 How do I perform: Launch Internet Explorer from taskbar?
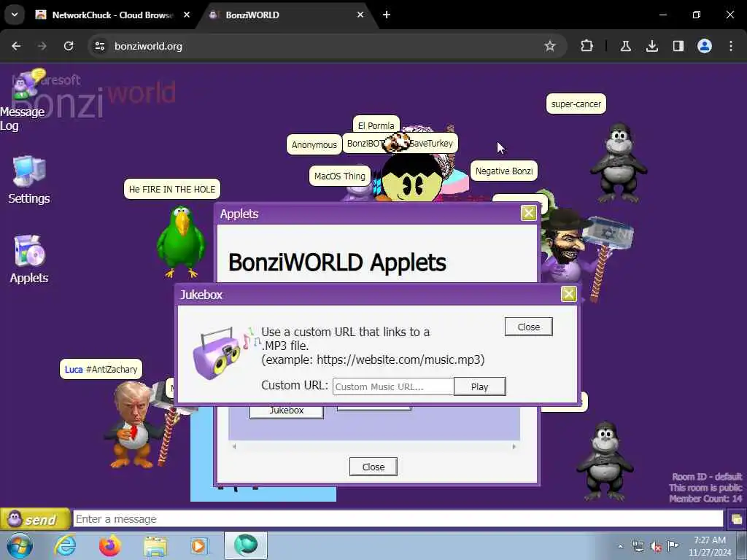click(x=65, y=545)
